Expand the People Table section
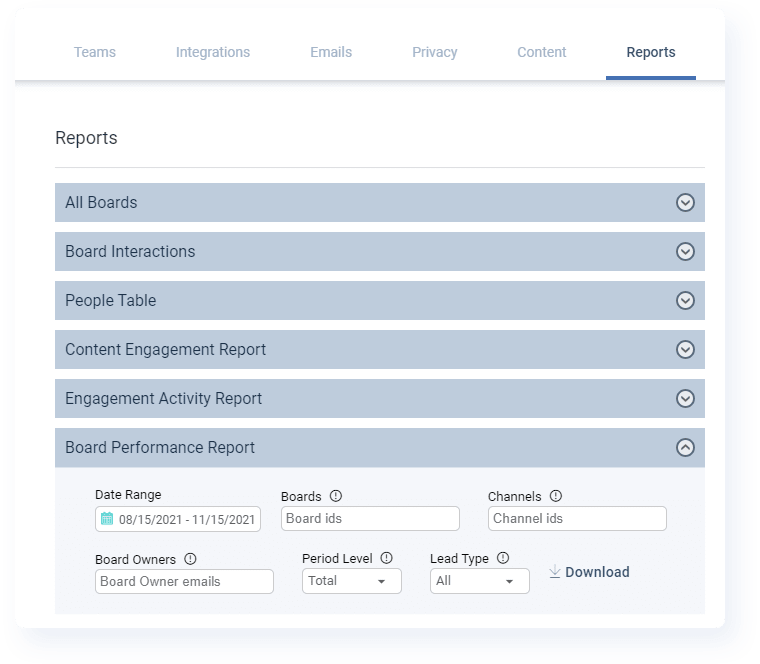This screenshot has width=760, height=664. point(685,300)
